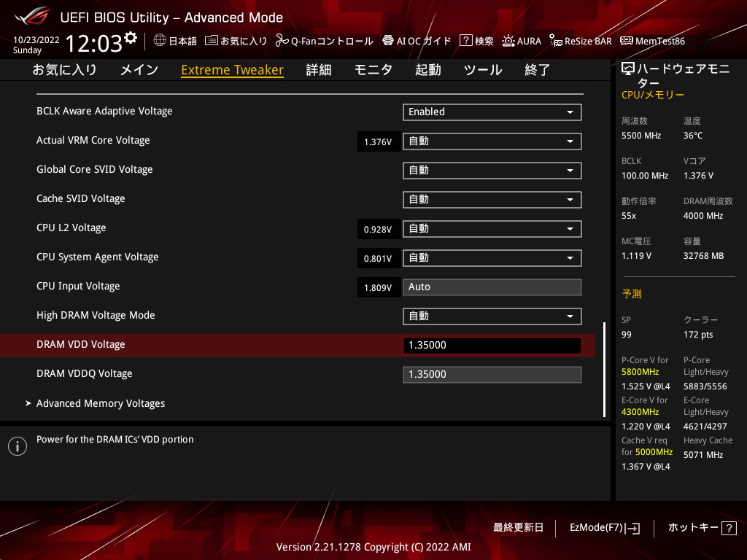Click DRAM VDD Voltage 1.35000 field
Image resolution: width=747 pixels, height=560 pixels.
click(492, 345)
